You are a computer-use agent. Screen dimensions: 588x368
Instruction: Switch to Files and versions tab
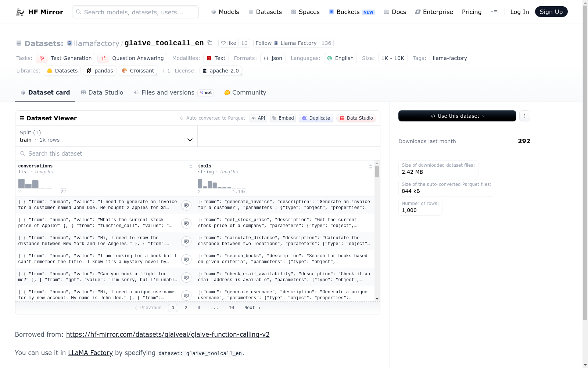click(x=174, y=93)
